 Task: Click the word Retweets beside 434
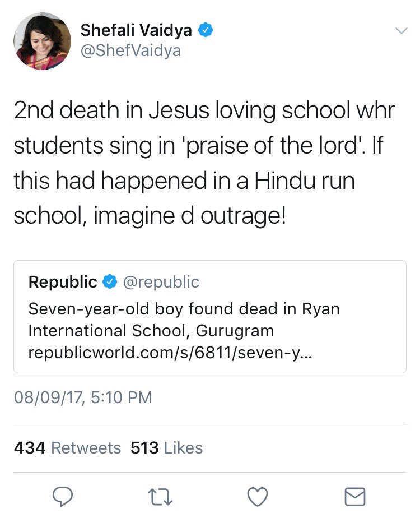[x=86, y=448]
